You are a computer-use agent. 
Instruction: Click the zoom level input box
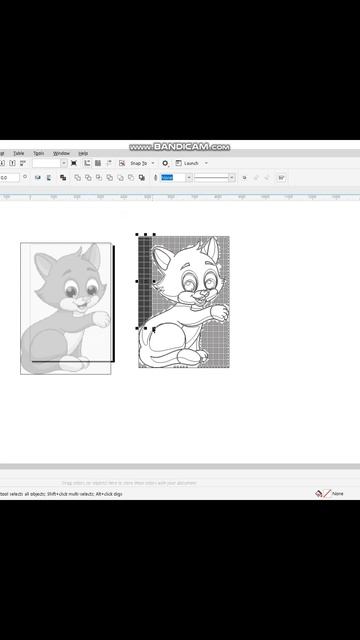pos(47,163)
